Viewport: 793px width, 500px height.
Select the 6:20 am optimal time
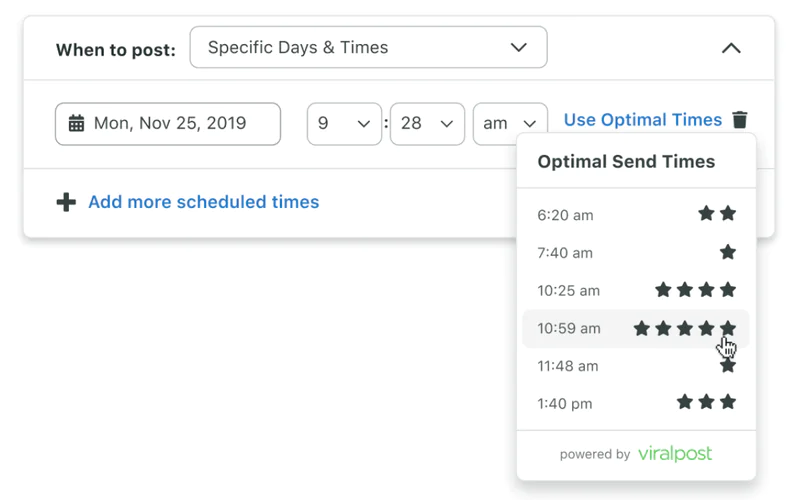636,215
